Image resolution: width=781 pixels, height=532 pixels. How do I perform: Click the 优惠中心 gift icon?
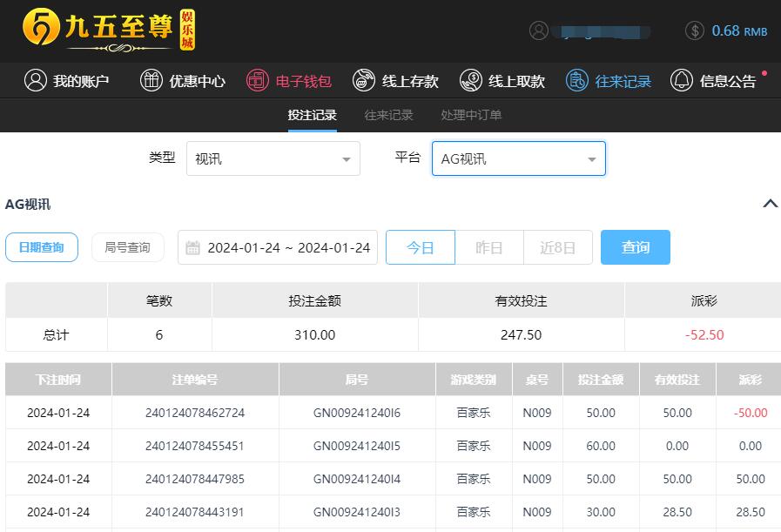click(151, 80)
